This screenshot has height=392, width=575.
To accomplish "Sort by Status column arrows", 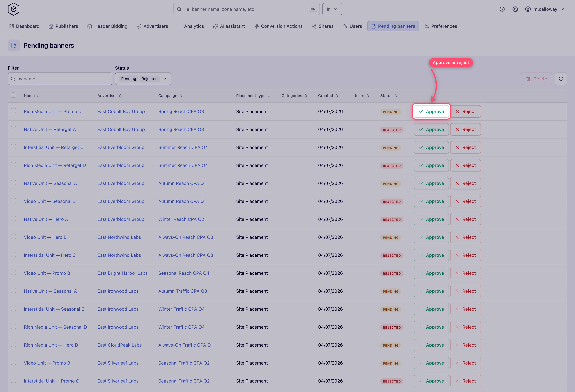I will click(x=396, y=96).
